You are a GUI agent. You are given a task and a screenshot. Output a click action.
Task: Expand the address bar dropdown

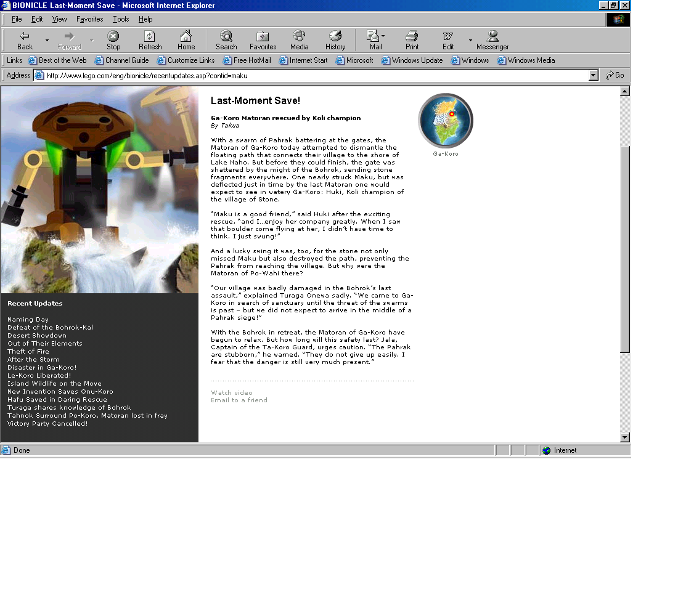[x=593, y=75]
